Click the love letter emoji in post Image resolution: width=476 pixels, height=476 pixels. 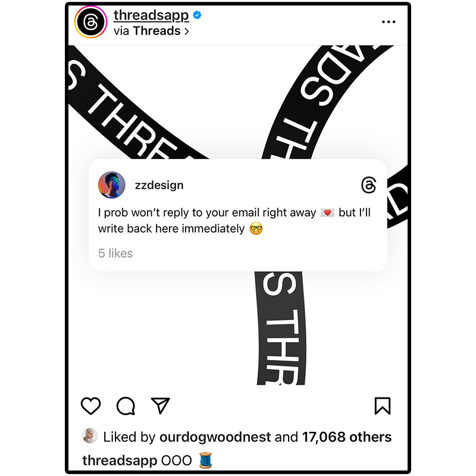[327, 212]
